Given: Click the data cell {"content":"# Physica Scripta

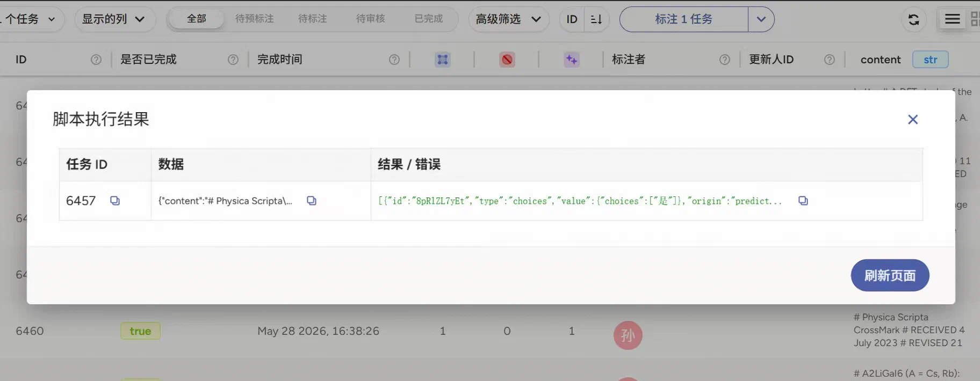Looking at the screenshot, I should pos(225,201).
